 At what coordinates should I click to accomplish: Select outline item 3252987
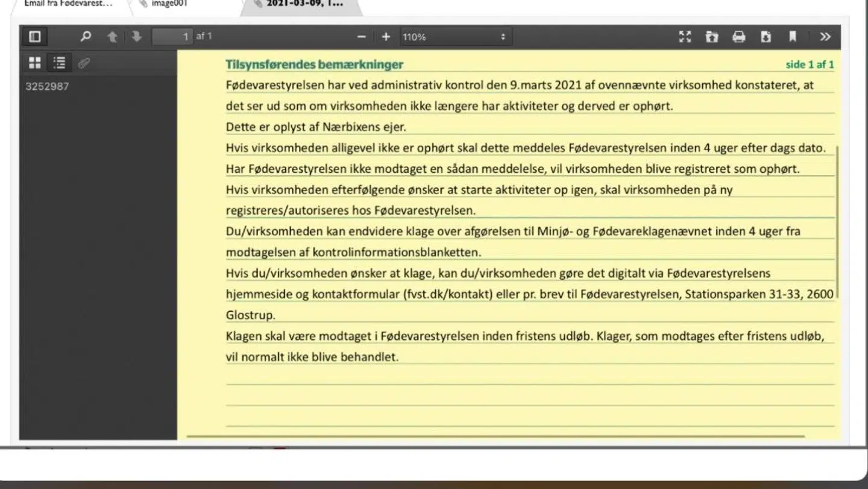pyautogui.click(x=47, y=86)
